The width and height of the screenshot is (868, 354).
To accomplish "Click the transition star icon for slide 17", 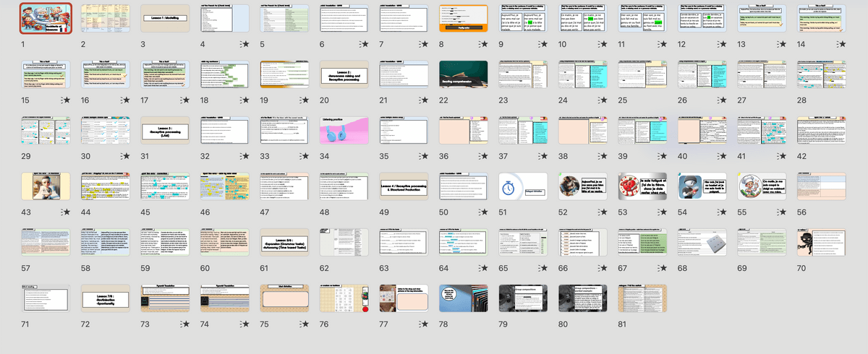I will click(x=186, y=100).
